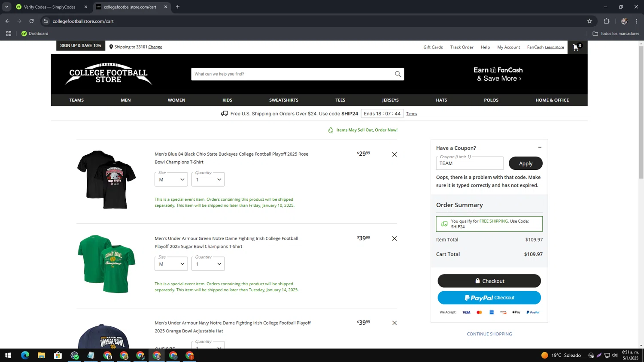The width and height of the screenshot is (644, 362).
Task: Open the Windows Start menu
Action: 8,355
